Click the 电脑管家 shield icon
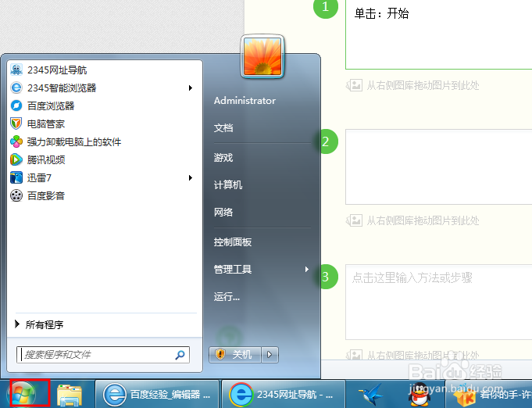 (x=16, y=123)
